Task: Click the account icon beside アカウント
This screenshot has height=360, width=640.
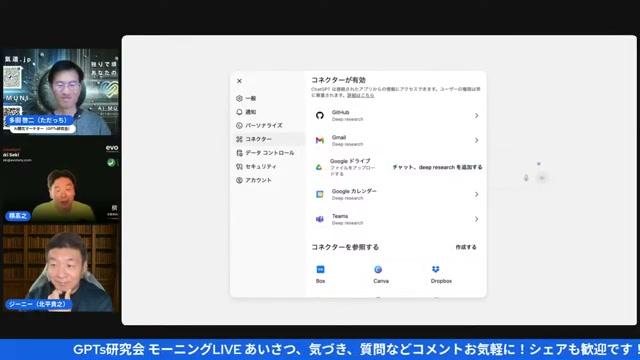Action: click(239, 180)
